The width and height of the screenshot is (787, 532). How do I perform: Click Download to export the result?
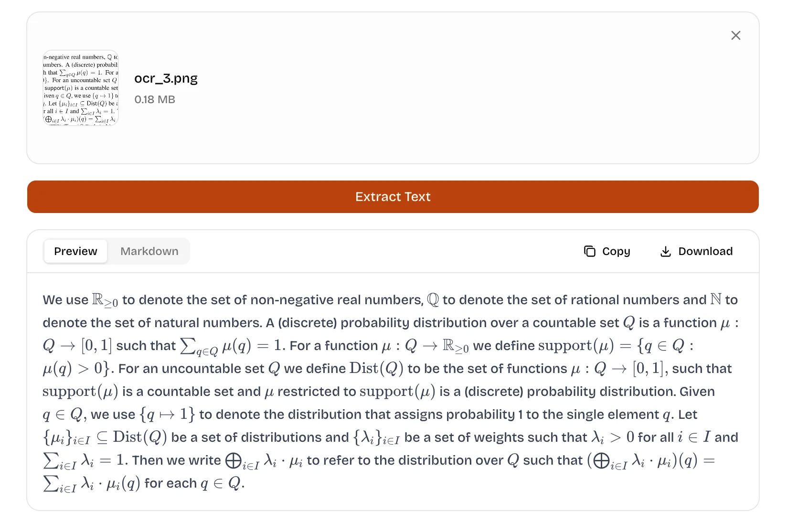point(696,251)
